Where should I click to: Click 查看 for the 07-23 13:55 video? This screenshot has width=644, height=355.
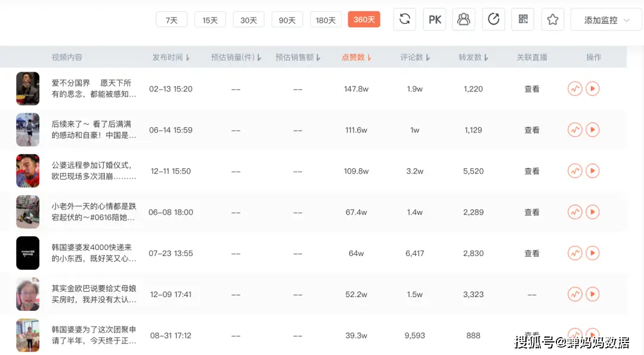click(531, 254)
